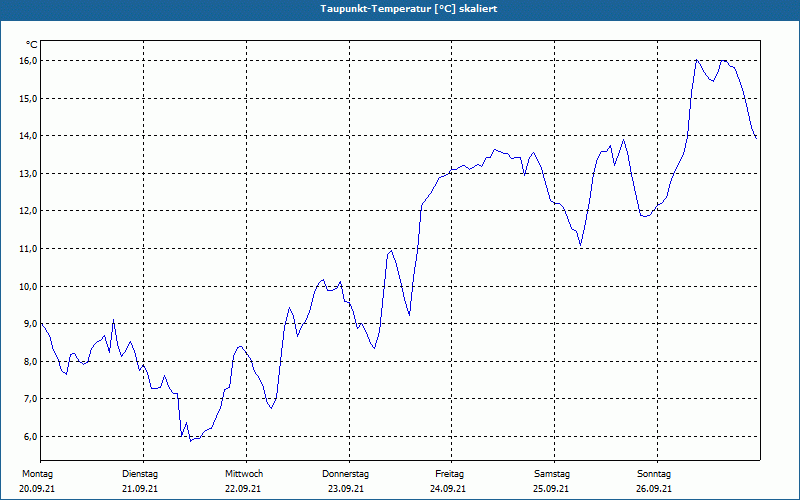The height and width of the screenshot is (500, 800).
Task: Click the 8,0 y-axis label
Action: [30, 361]
